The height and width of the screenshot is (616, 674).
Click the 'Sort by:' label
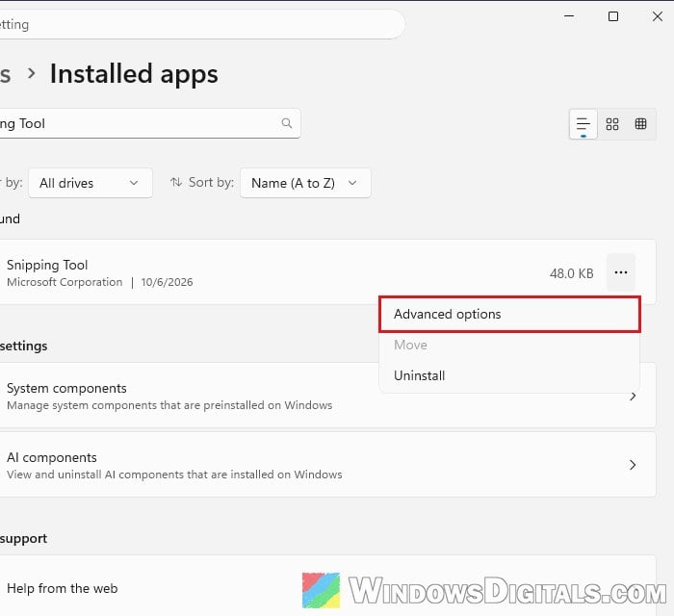(211, 183)
